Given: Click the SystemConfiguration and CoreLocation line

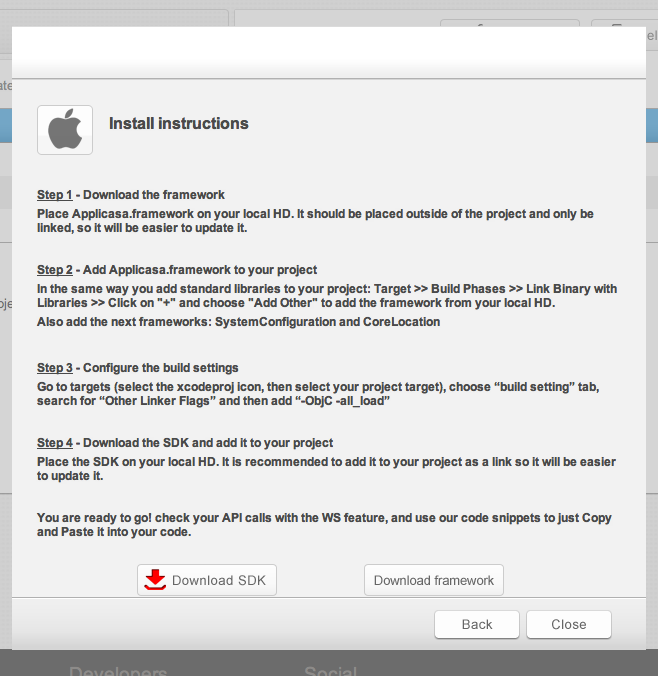Looking at the screenshot, I should click(238, 322).
